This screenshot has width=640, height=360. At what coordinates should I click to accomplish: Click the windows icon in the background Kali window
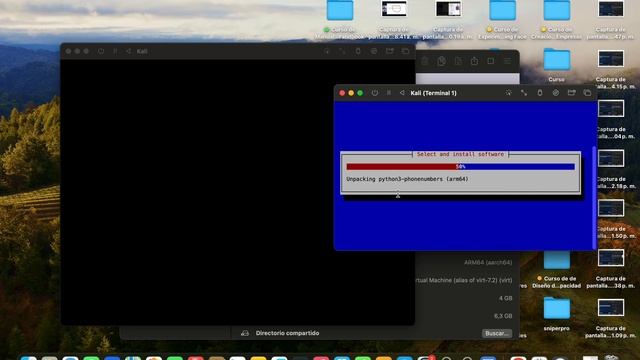pyautogui.click(x=405, y=51)
